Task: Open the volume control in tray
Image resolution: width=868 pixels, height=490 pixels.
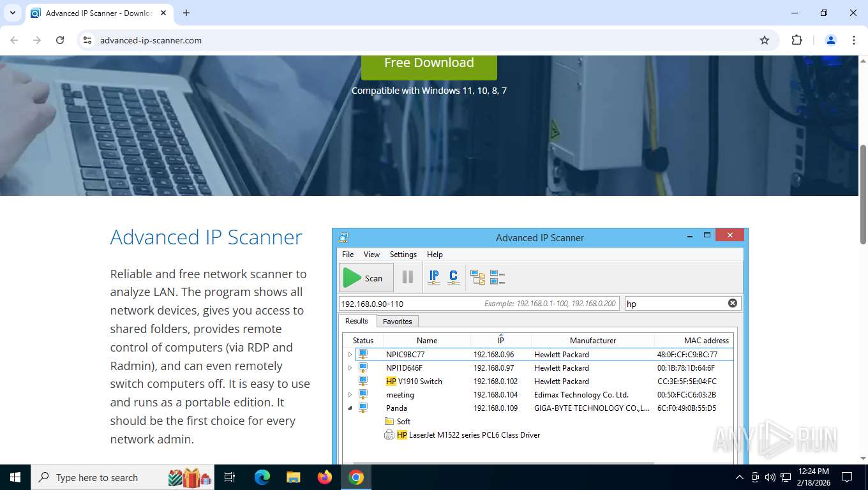Action: point(770,477)
